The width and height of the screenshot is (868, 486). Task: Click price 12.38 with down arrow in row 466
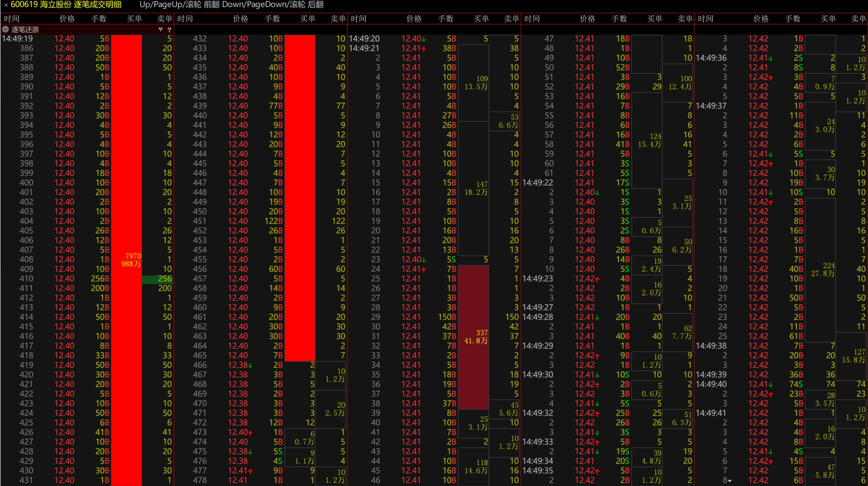(240, 365)
